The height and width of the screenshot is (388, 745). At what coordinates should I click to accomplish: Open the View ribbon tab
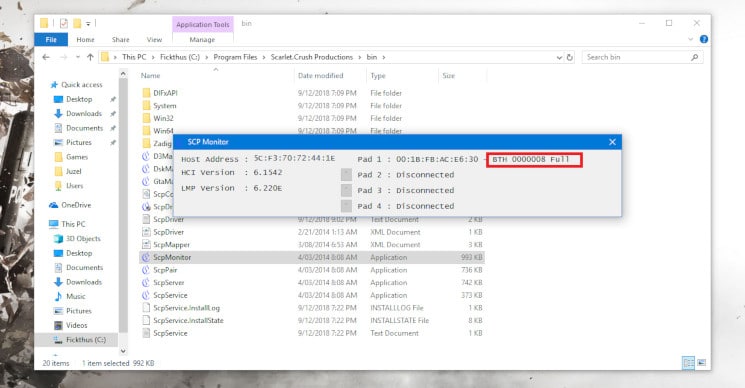coord(154,40)
